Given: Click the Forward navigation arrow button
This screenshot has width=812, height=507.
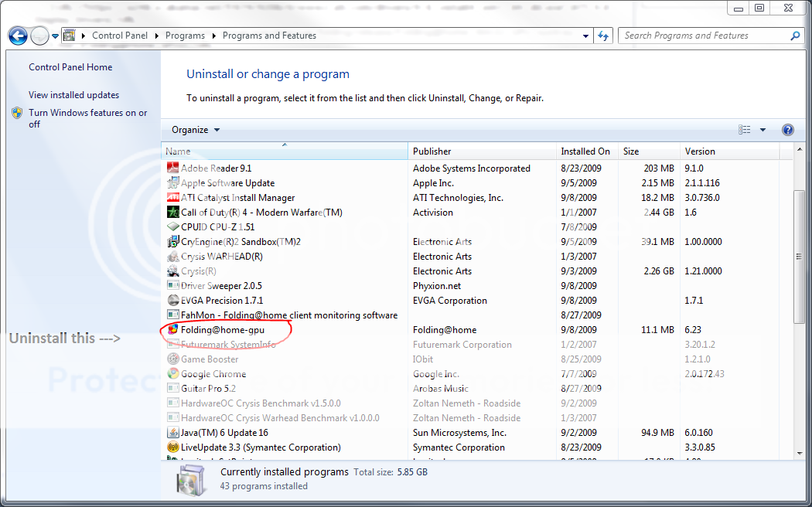Looking at the screenshot, I should click(x=40, y=36).
